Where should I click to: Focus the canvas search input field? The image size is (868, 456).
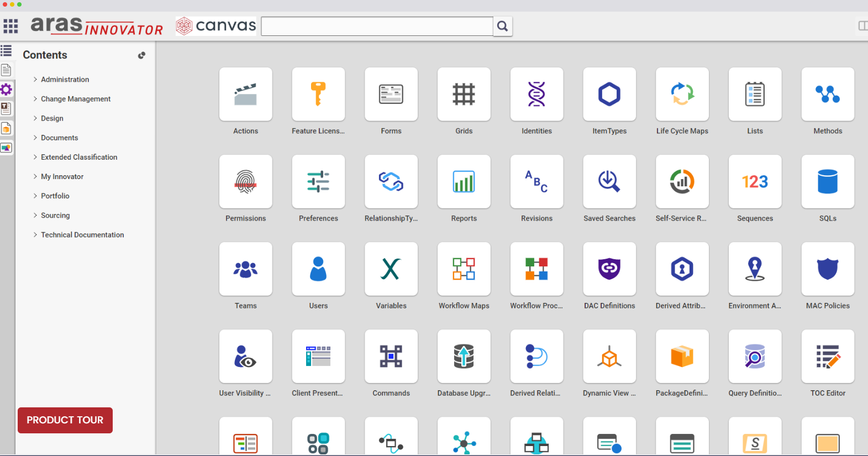[377, 26]
